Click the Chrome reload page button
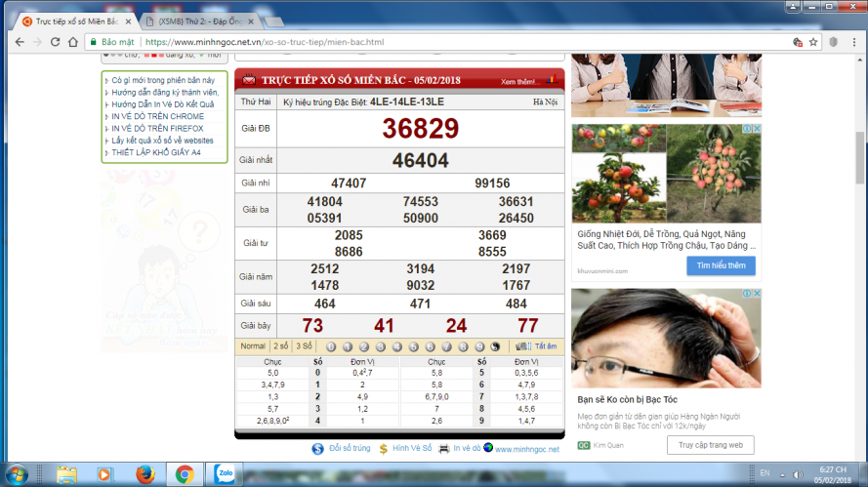 [55, 42]
